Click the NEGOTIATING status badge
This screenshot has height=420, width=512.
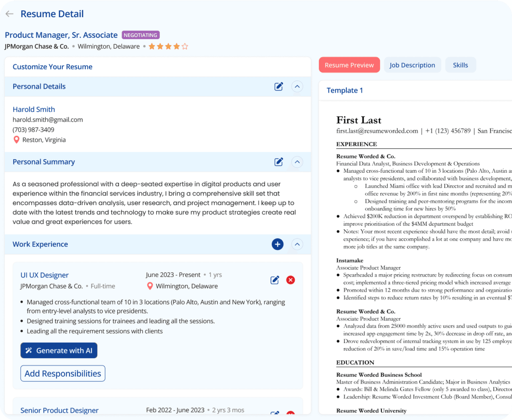[141, 35]
